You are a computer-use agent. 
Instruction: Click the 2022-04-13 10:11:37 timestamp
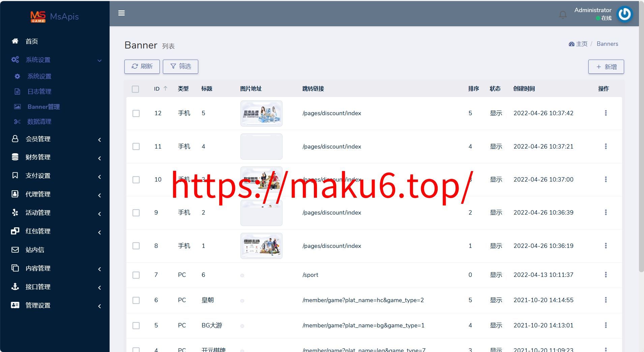point(543,275)
